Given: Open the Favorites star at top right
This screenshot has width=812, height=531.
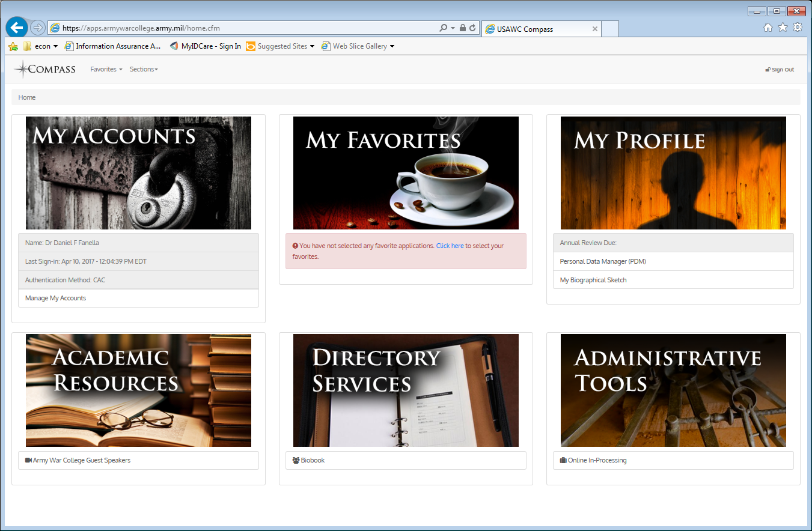Looking at the screenshot, I should [x=783, y=28].
